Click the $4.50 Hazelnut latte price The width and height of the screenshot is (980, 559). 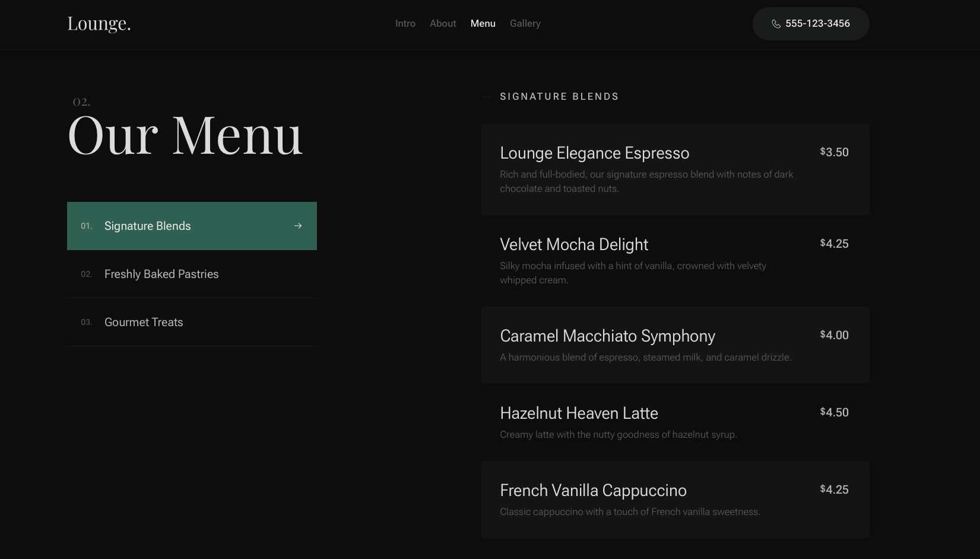pyautogui.click(x=834, y=412)
